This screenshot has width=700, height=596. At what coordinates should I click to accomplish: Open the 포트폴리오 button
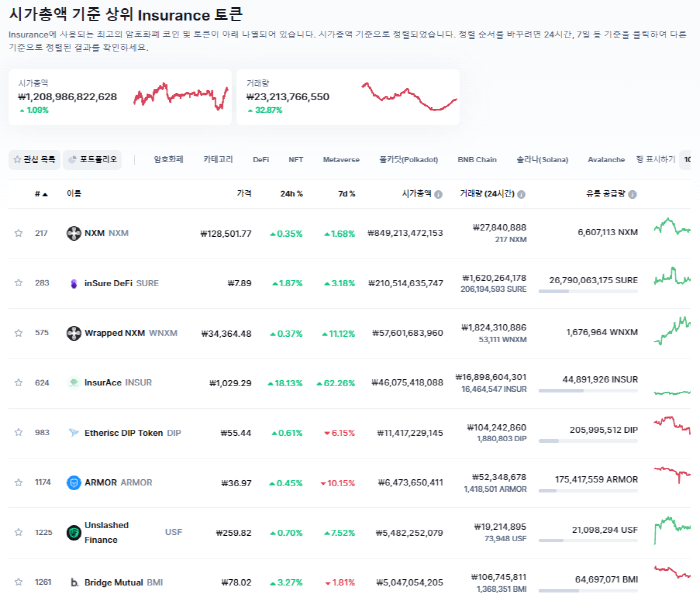(92, 159)
